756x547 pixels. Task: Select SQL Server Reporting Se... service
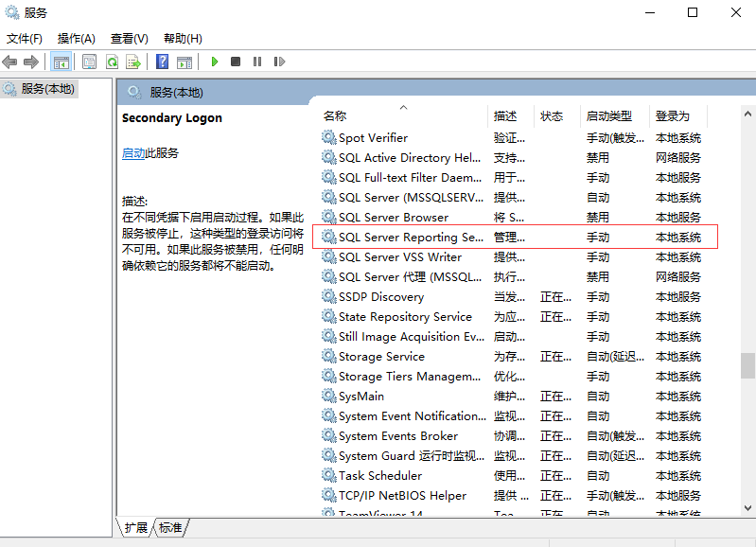(x=516, y=237)
